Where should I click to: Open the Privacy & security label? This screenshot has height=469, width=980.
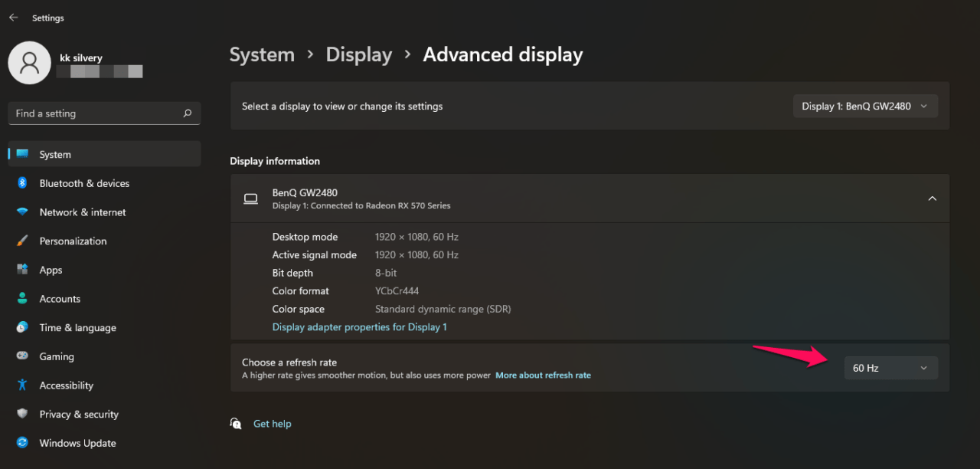[79, 414]
